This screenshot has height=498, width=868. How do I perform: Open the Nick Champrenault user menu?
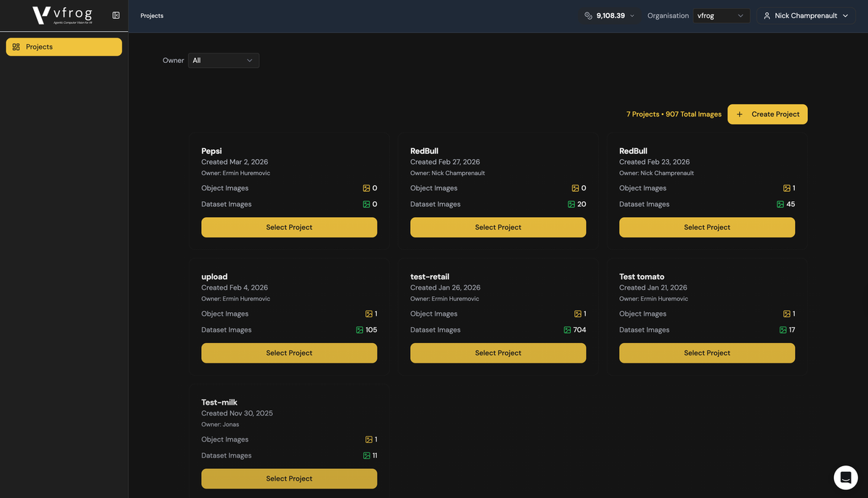click(807, 15)
